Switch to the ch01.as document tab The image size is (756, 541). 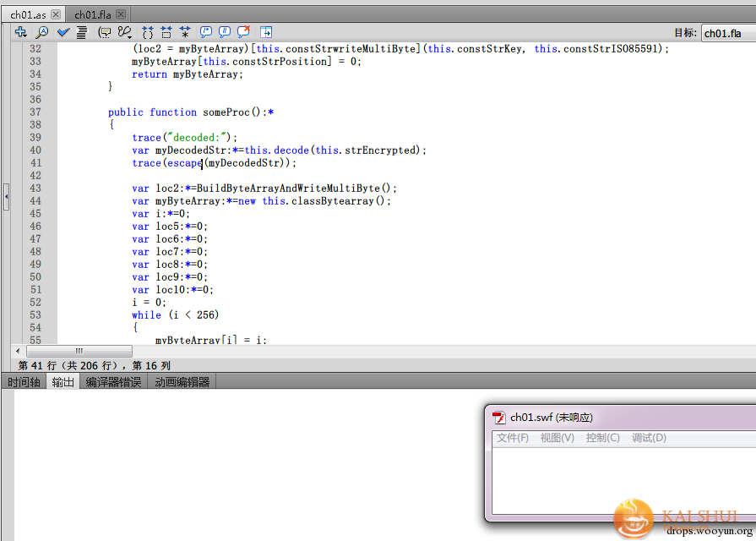tap(29, 15)
